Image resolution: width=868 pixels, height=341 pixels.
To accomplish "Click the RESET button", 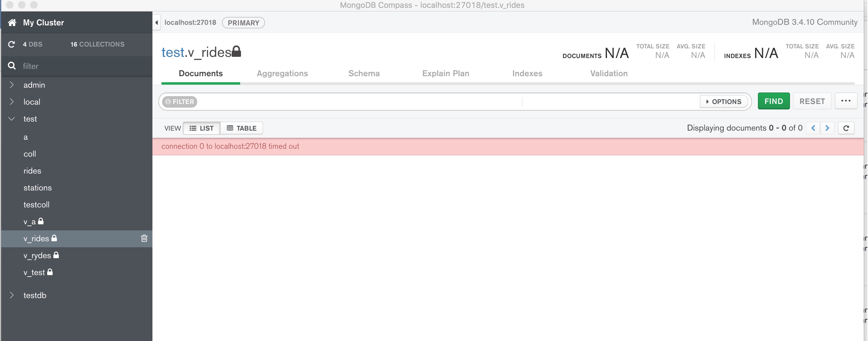I will [x=812, y=101].
